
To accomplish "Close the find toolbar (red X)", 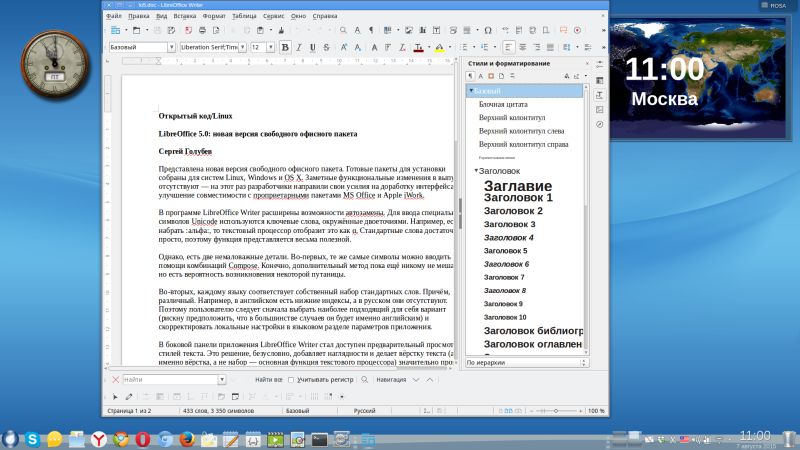I will coord(115,380).
